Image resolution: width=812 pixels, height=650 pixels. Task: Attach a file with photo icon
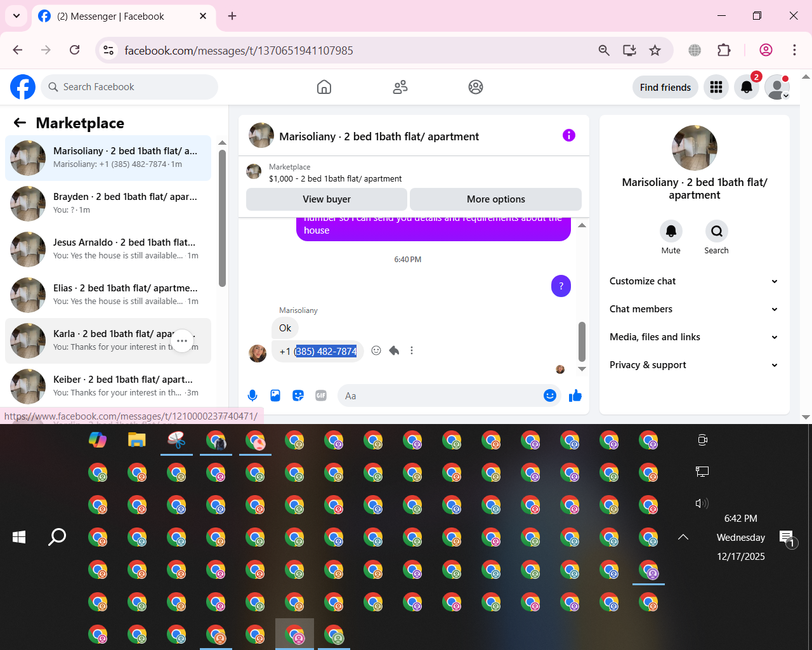tap(275, 396)
